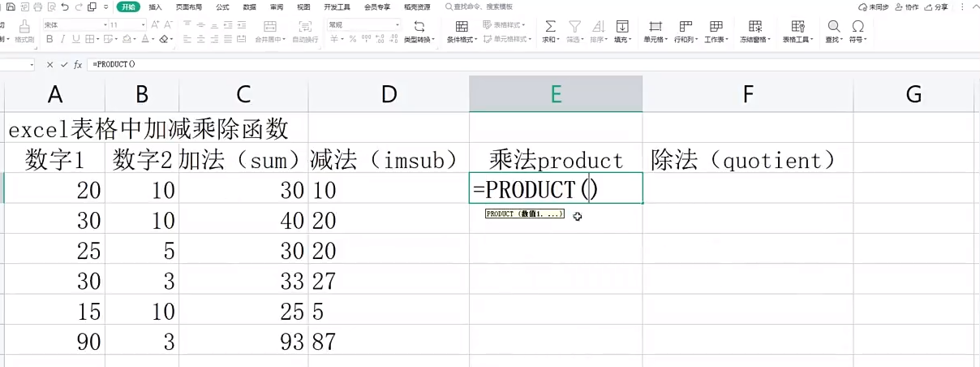Toggle Bold formatting
This screenshot has height=367, width=980.
[49, 38]
